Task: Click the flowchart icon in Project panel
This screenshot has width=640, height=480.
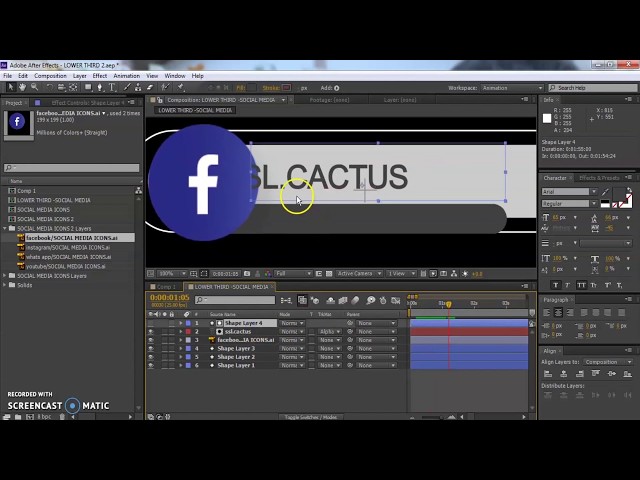Action: tap(138, 191)
